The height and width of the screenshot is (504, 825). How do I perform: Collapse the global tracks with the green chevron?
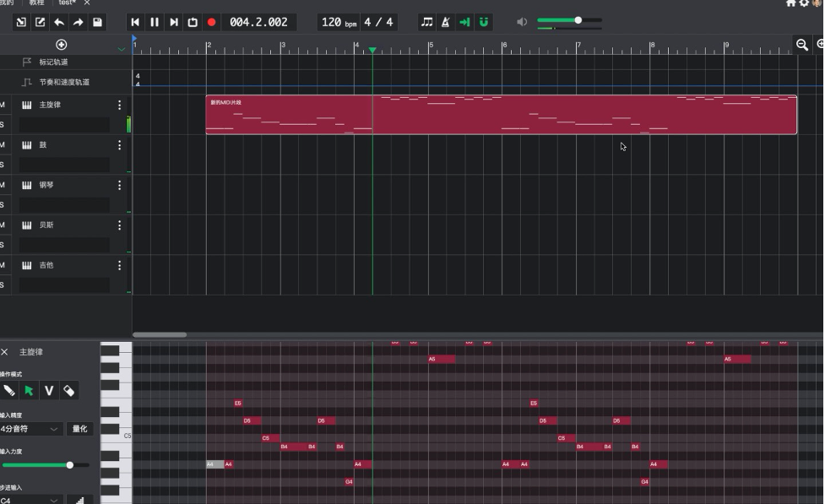click(122, 50)
